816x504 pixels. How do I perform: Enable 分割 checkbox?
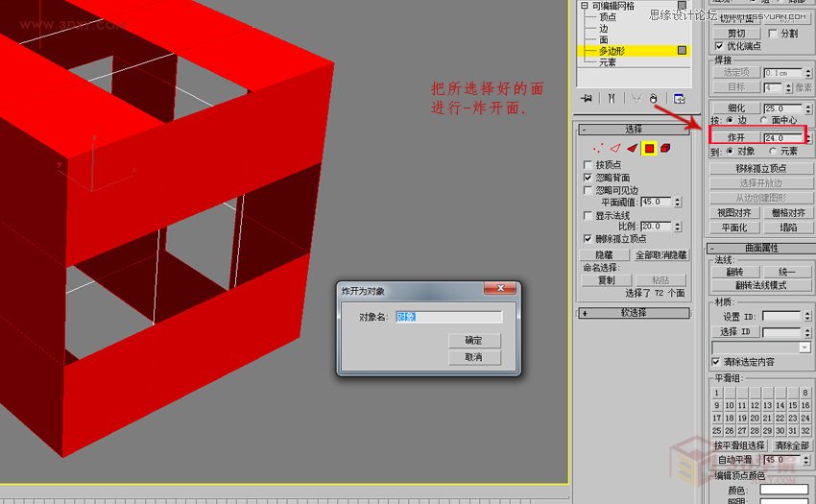773,34
